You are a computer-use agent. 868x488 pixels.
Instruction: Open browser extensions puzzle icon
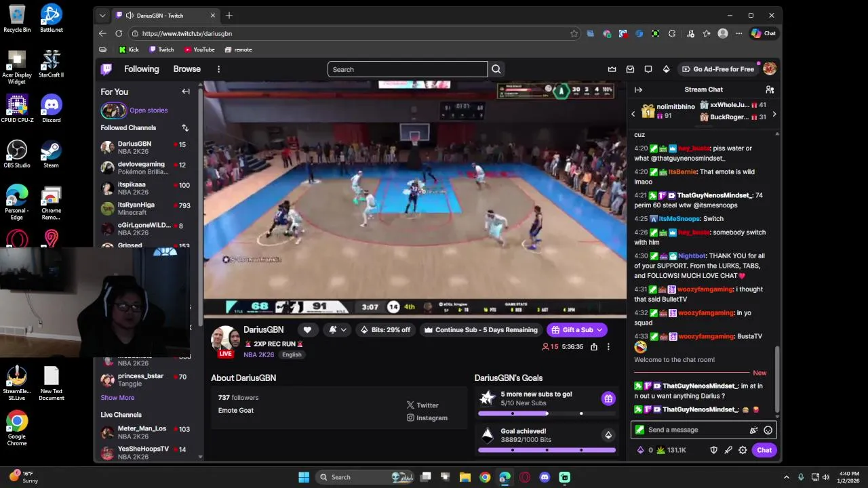672,33
